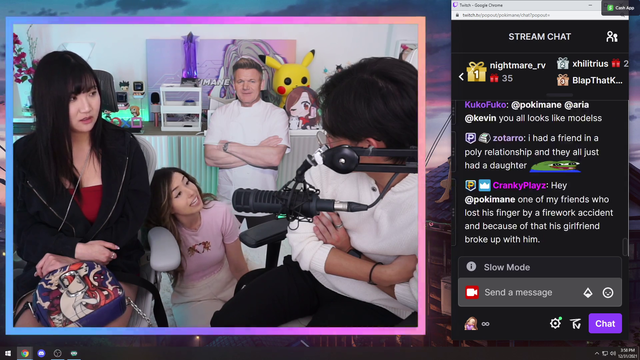Open the green taskbar app icon
The width and height of the screenshot is (640, 360).
tap(74, 353)
